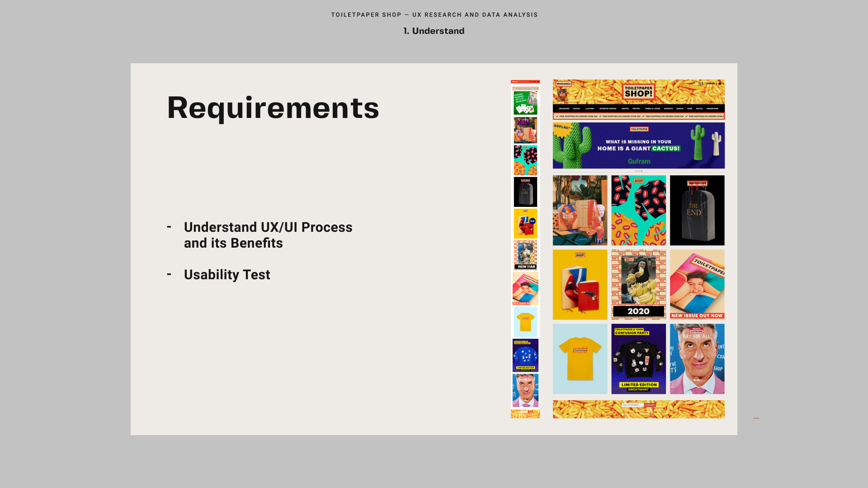Click the Sign Up For News field
Viewport: 868px width, 488px height.
632,405
